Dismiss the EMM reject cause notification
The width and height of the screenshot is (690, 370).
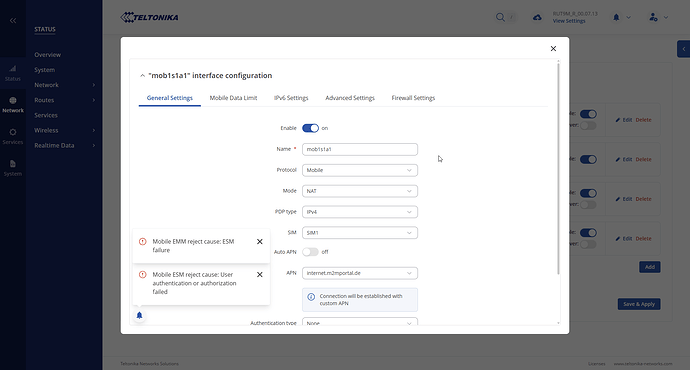coord(260,242)
